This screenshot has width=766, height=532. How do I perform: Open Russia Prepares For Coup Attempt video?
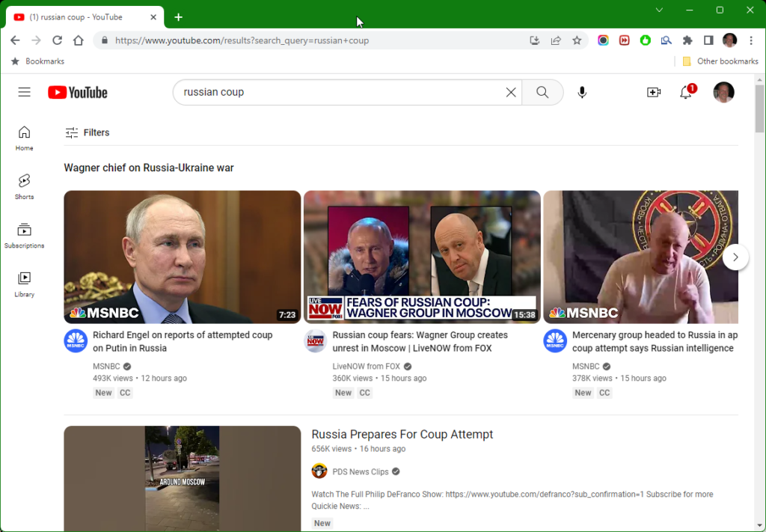[402, 434]
